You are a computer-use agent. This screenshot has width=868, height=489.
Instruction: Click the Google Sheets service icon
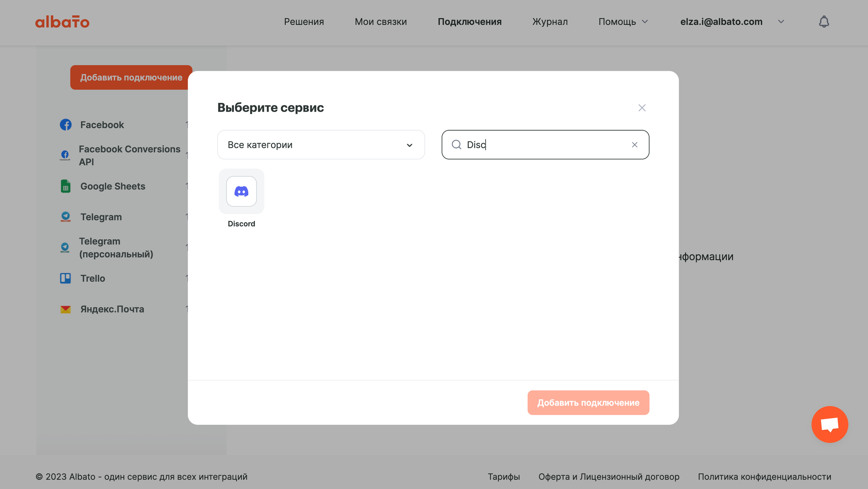click(x=66, y=186)
